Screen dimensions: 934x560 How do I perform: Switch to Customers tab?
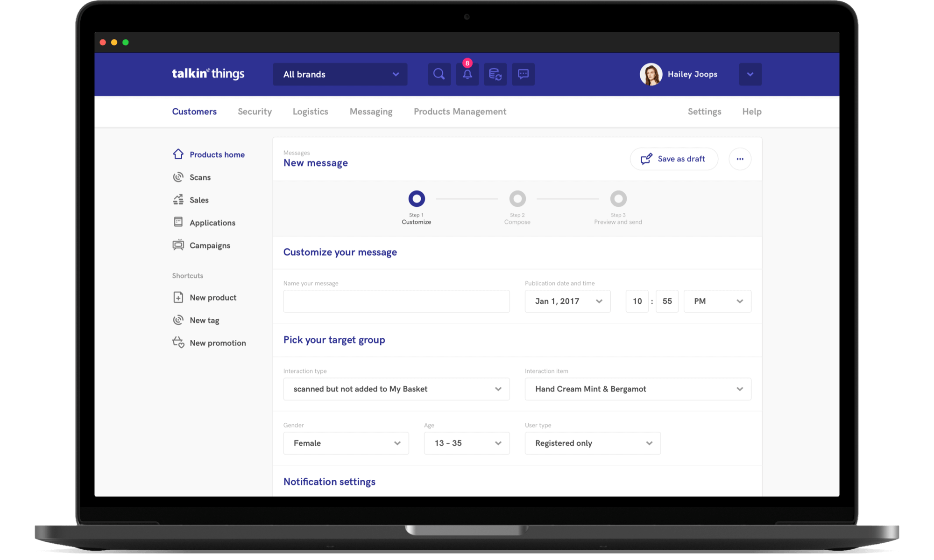(x=194, y=112)
